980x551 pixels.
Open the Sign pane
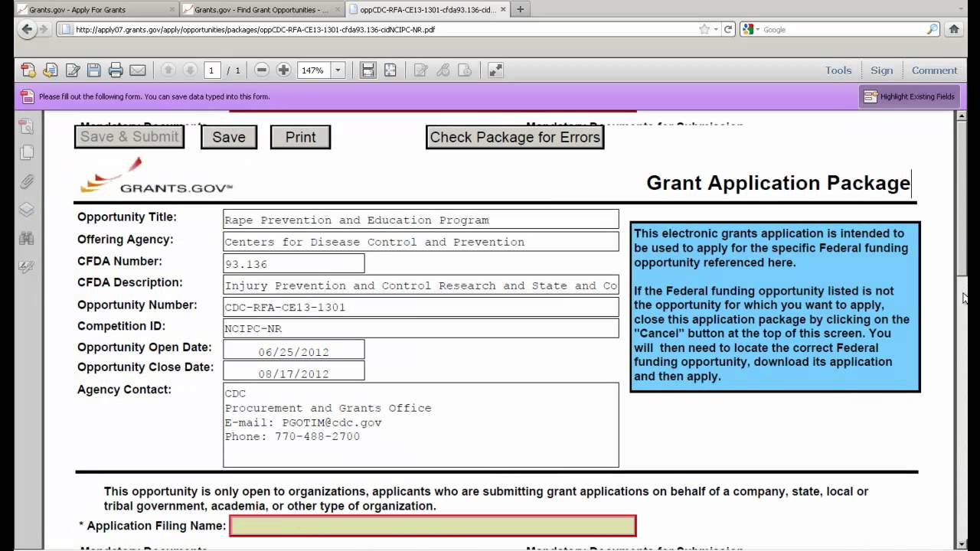coord(881,70)
